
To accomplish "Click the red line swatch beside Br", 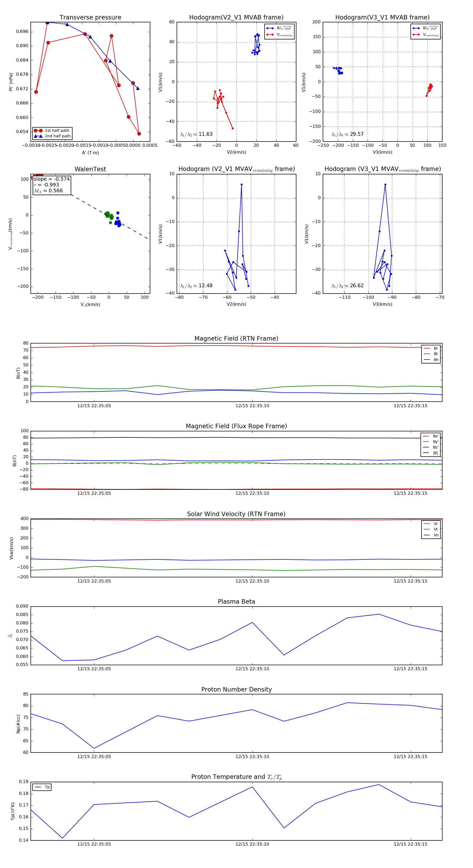I will 426,349.
